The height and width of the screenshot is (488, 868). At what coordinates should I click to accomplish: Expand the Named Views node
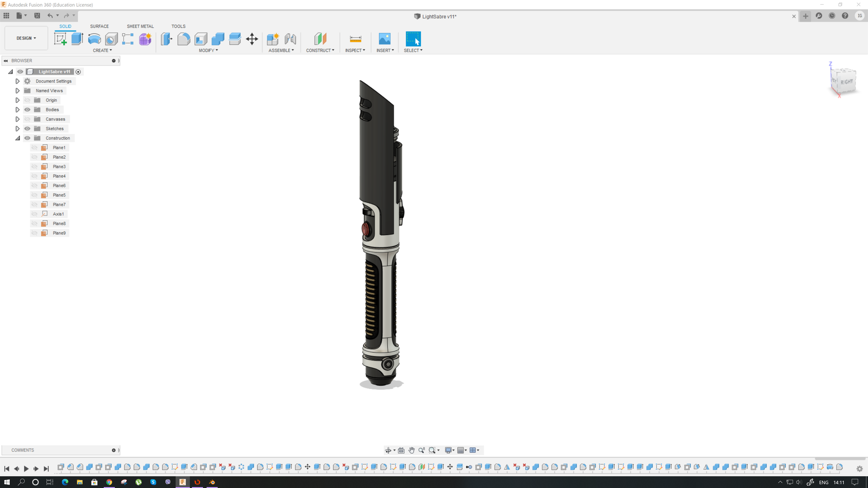17,91
